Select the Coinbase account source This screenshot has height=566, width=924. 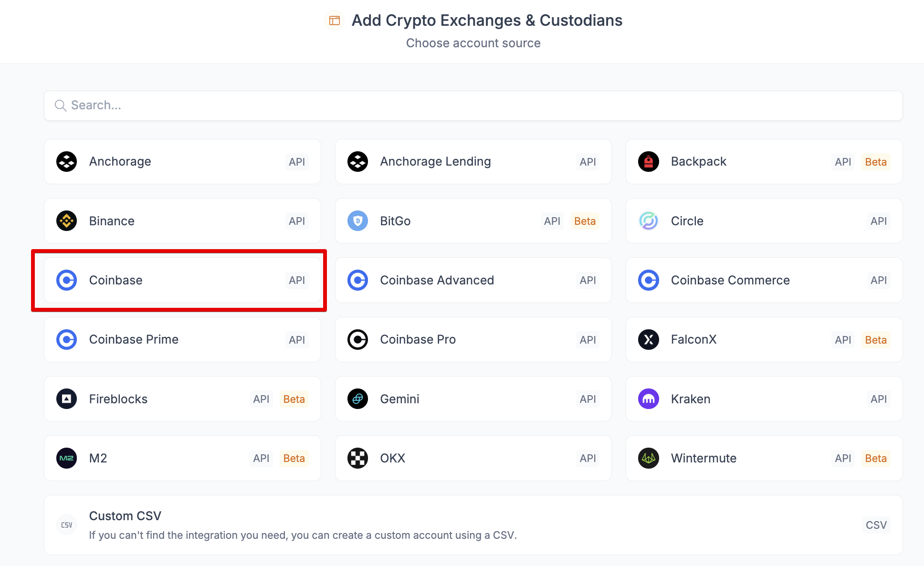pos(182,280)
